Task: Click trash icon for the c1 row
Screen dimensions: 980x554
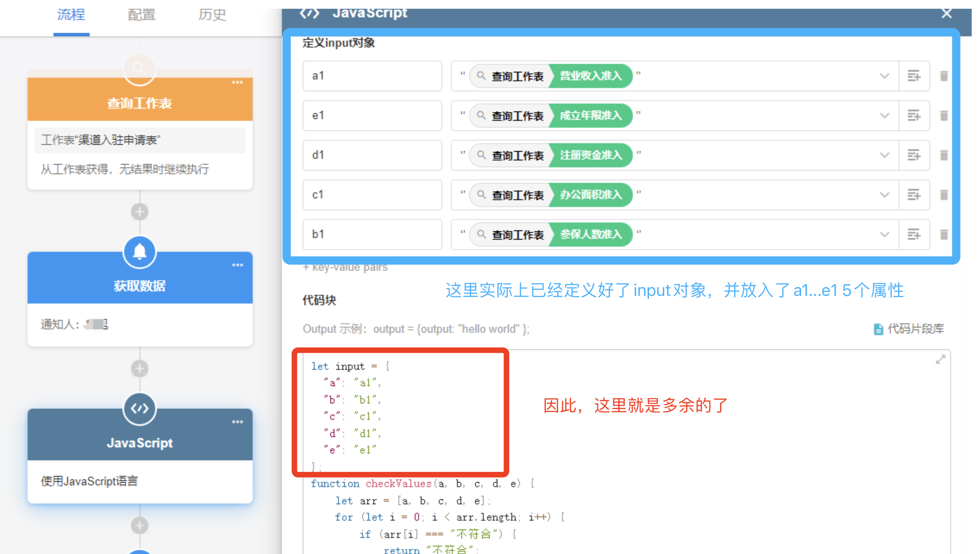Action: coord(944,195)
